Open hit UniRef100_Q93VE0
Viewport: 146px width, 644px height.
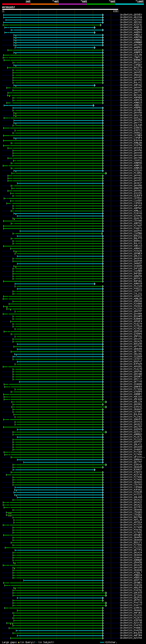point(131,15)
